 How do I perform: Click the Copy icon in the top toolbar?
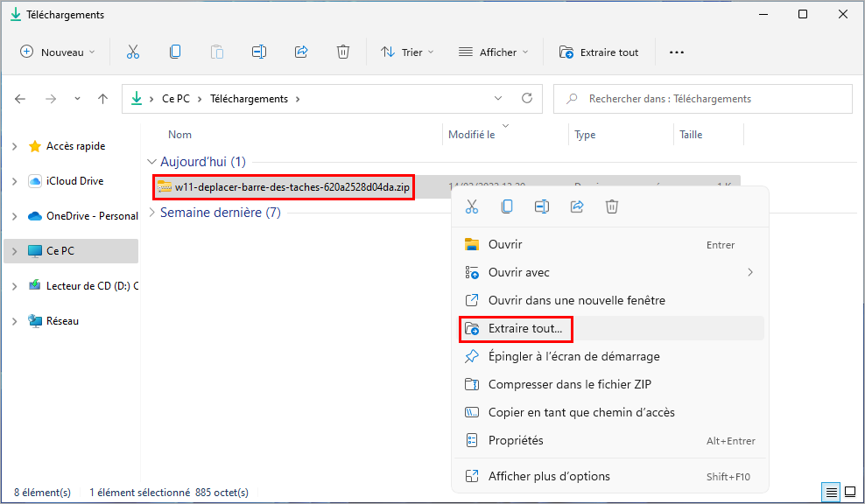[x=175, y=52]
